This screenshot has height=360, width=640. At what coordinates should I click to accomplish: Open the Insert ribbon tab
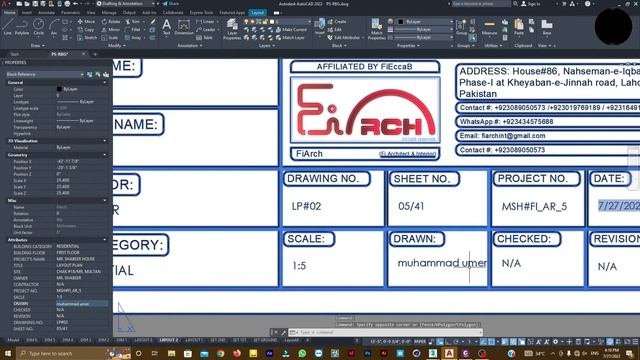click(27, 13)
